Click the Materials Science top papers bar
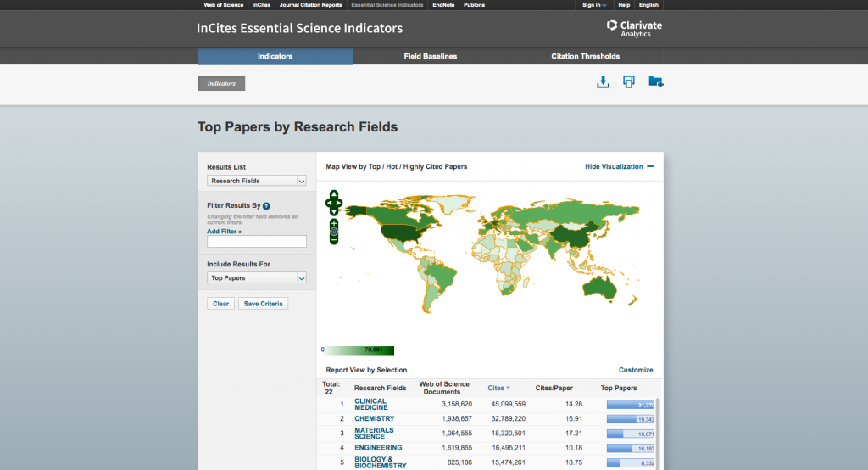 point(631,434)
